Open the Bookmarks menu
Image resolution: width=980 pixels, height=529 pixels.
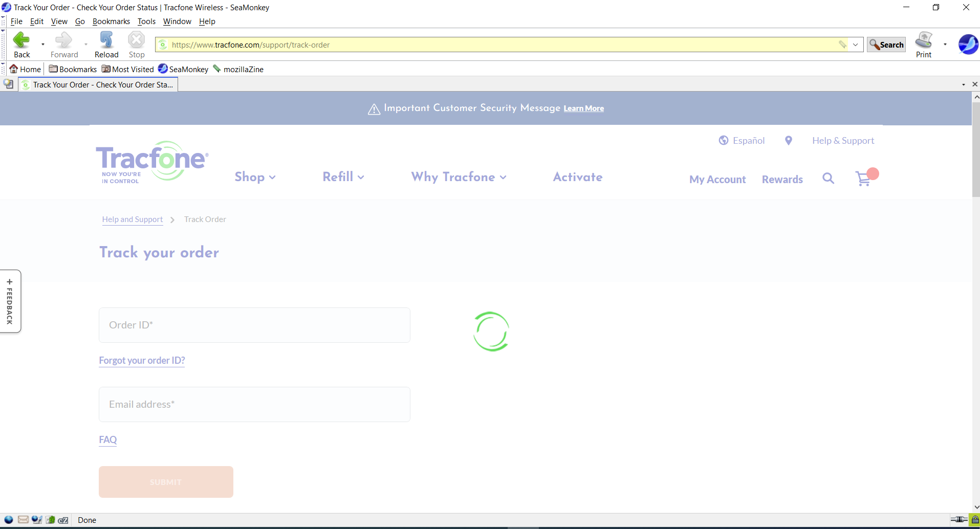(x=111, y=21)
